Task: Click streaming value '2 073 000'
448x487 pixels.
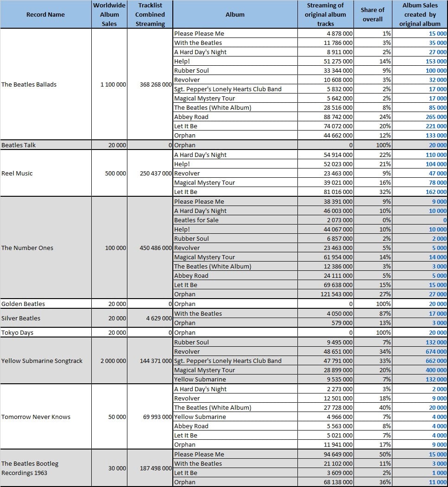Action: click(340, 220)
